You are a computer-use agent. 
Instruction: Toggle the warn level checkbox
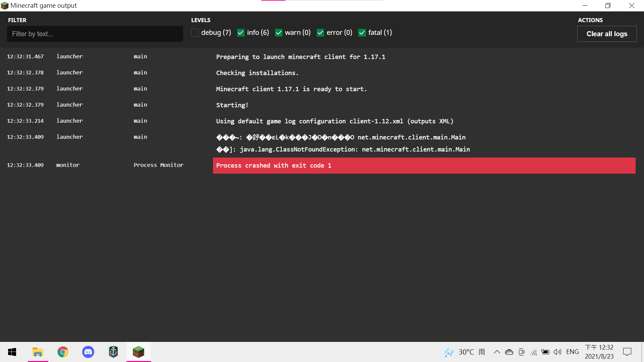(278, 33)
